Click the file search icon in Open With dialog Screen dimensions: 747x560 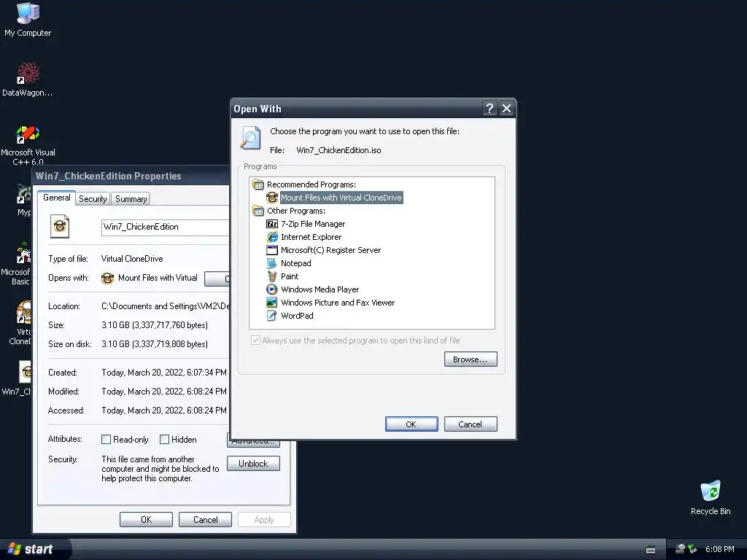click(x=251, y=138)
